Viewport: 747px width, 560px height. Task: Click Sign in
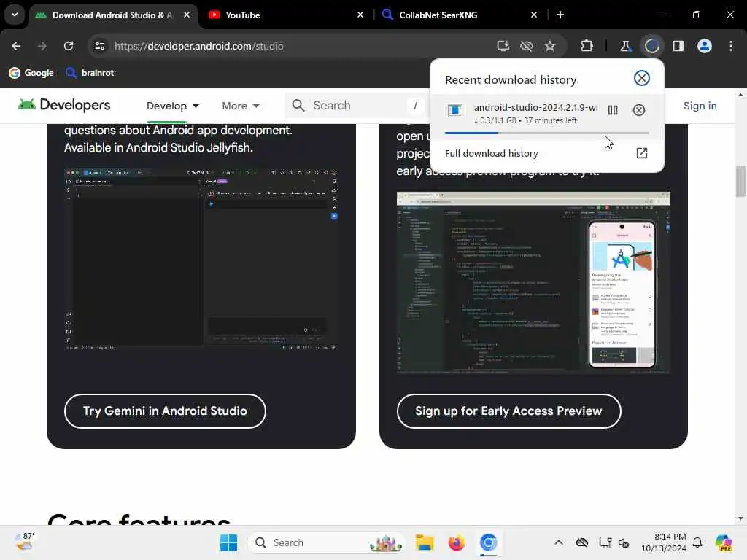tap(700, 106)
